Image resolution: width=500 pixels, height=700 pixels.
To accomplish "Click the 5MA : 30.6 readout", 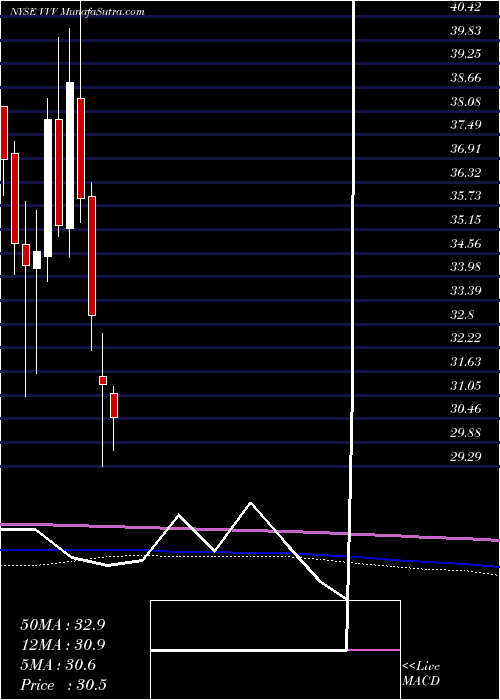I will coord(58,665).
